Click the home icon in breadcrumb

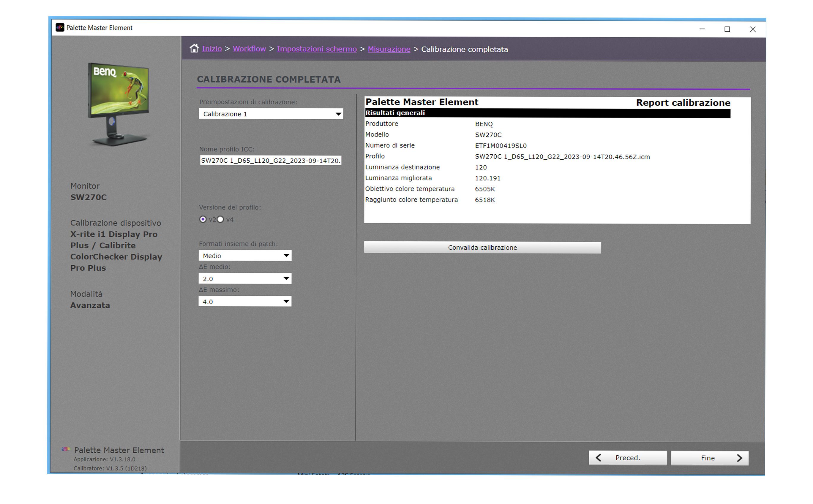click(194, 48)
